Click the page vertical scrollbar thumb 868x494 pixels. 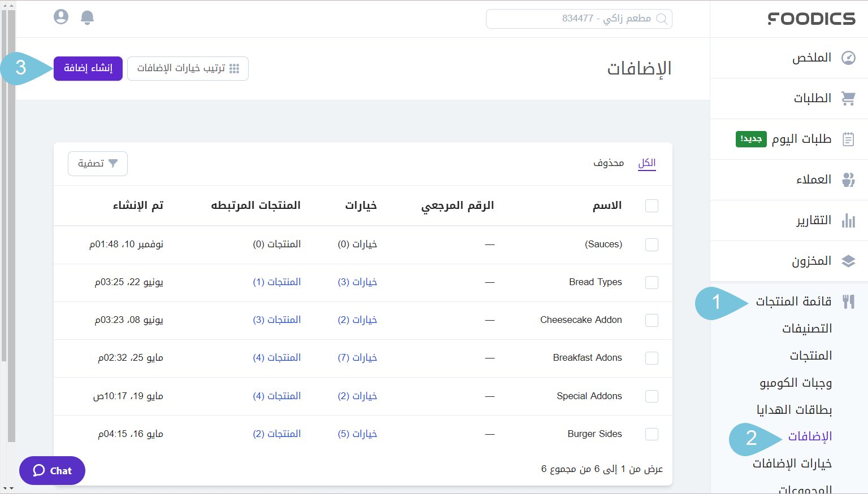click(11, 226)
